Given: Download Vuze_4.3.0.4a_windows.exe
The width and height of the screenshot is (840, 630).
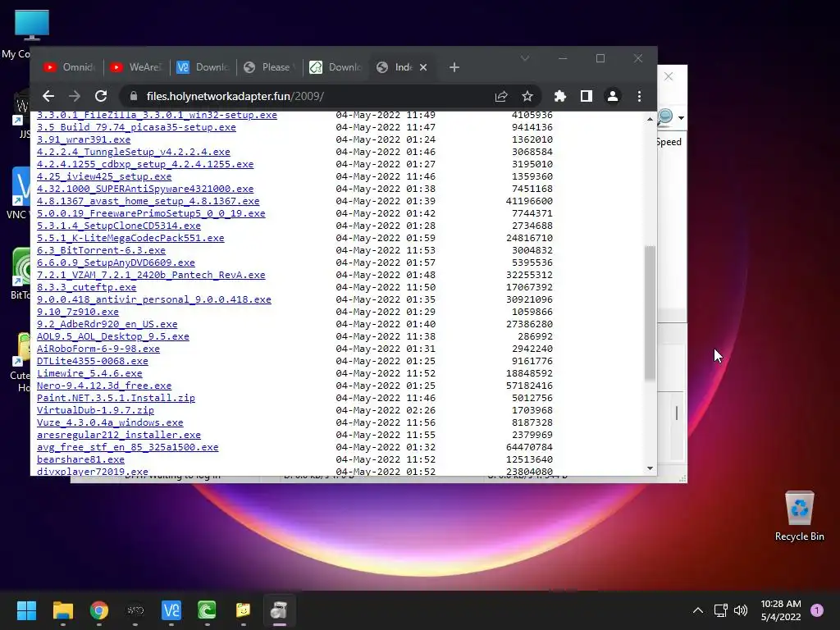Looking at the screenshot, I should pyautogui.click(x=110, y=423).
